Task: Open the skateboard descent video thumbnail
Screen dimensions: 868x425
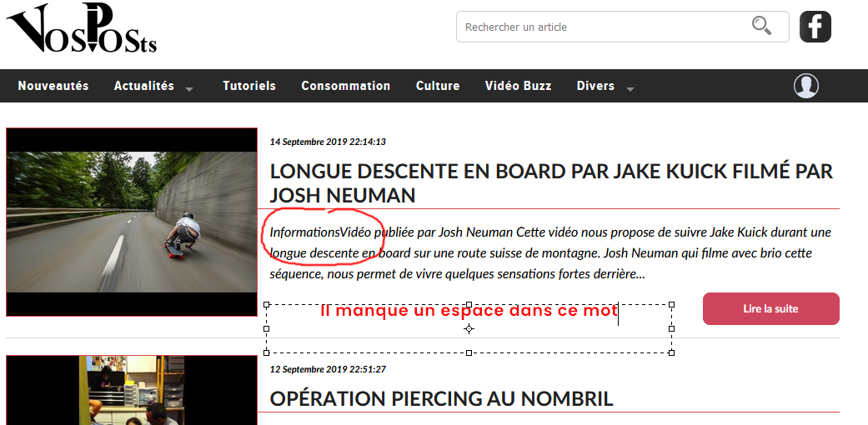Action: point(132,222)
